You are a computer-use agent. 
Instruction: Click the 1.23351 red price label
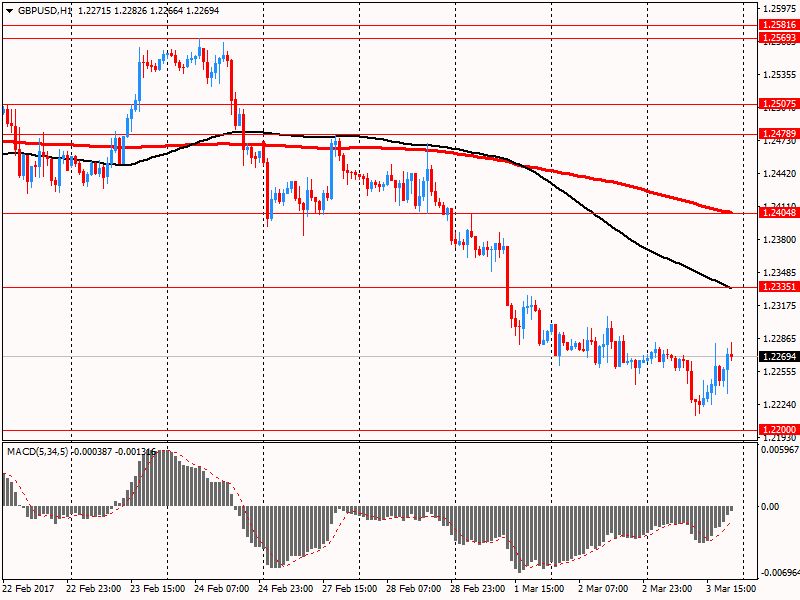pos(779,287)
